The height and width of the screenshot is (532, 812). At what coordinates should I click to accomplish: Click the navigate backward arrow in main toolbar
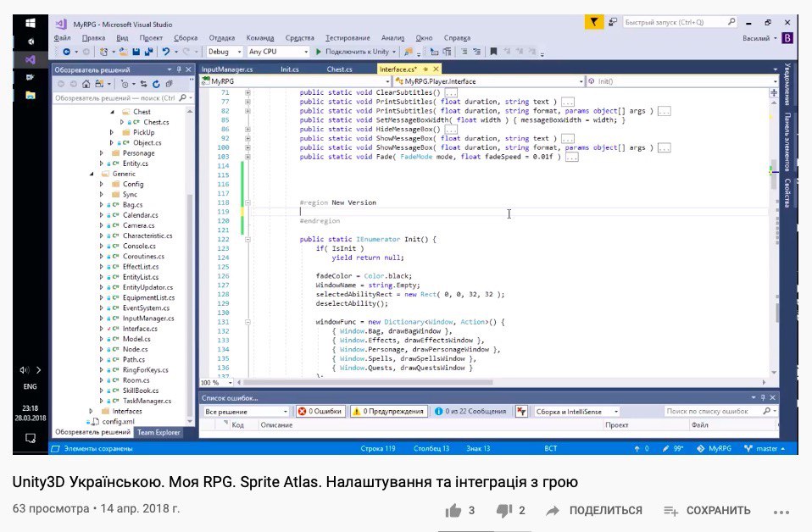(66, 52)
